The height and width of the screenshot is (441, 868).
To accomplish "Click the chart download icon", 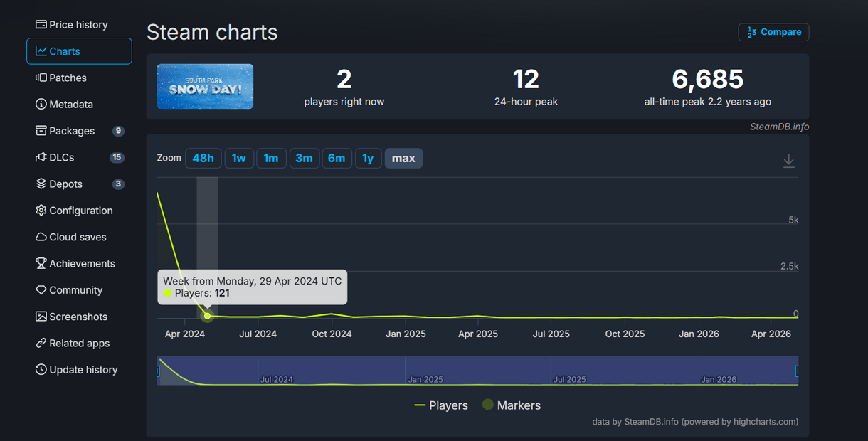I will pyautogui.click(x=788, y=161).
